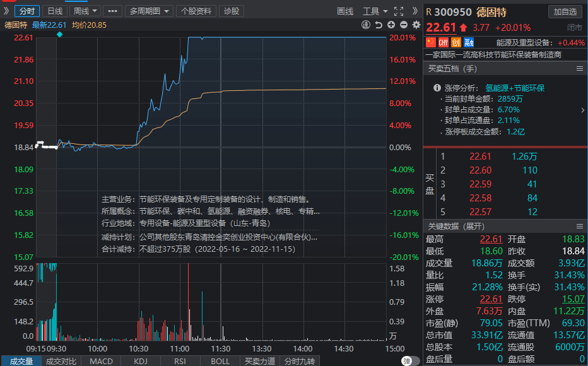Open the 买卖五档 panel menu icon
The image size is (588, 366).
tap(580, 69)
